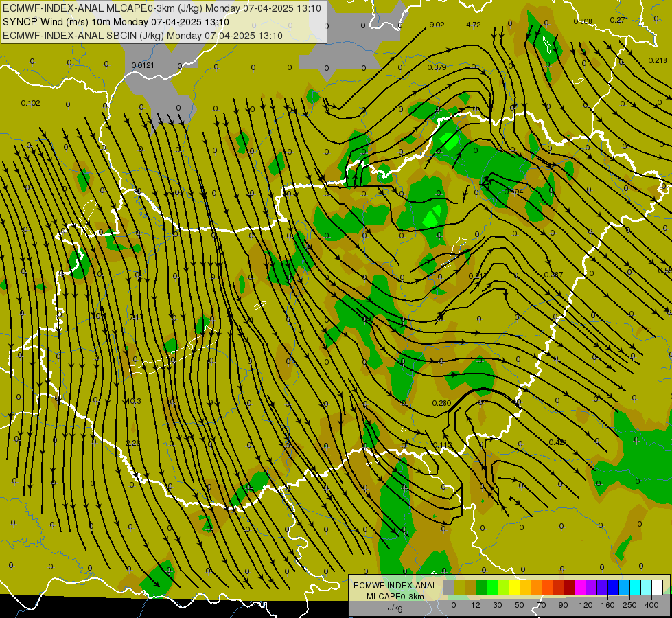Click the 2.26 value on the map
The image size is (672, 618).
(x=133, y=443)
